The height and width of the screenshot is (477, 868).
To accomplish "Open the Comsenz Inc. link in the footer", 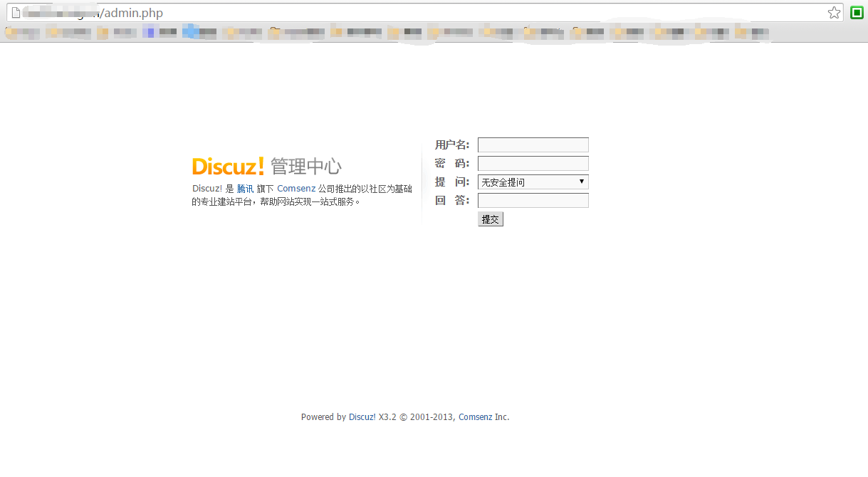I will pyautogui.click(x=483, y=417).
